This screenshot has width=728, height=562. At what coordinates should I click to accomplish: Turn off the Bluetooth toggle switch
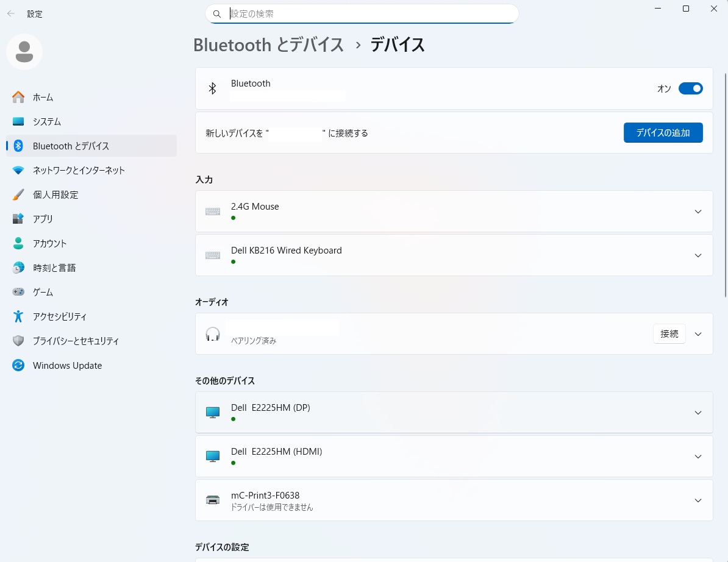[x=690, y=89]
